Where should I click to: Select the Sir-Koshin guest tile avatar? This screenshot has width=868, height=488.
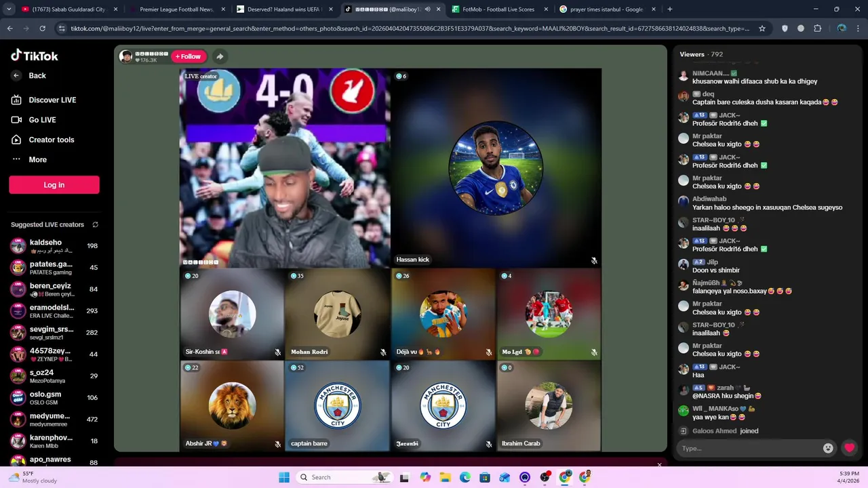coord(232,314)
